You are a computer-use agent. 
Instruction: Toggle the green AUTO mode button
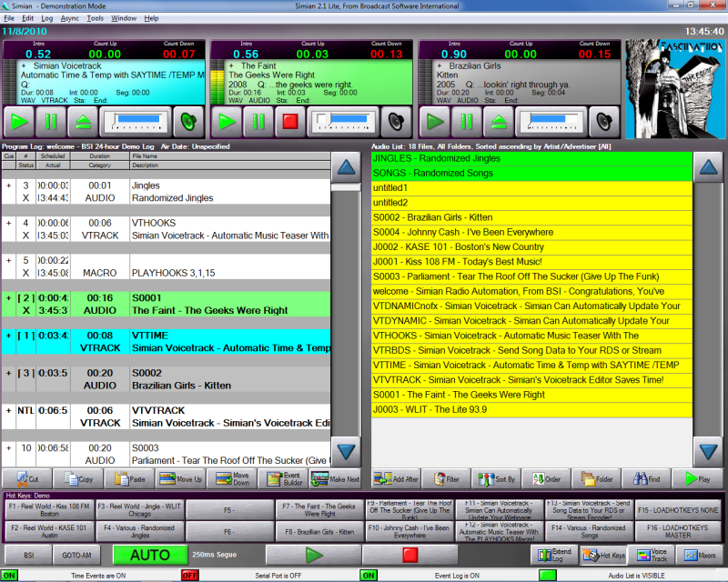(x=150, y=554)
